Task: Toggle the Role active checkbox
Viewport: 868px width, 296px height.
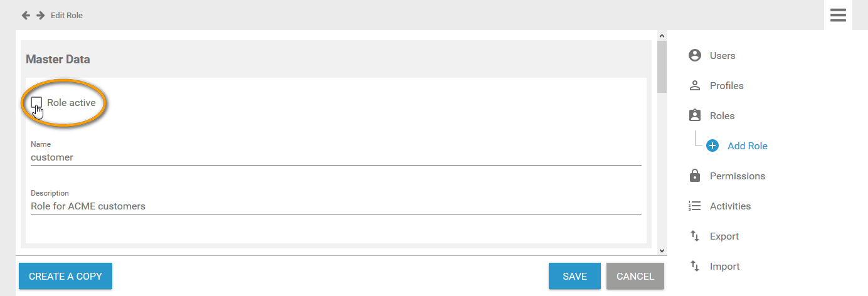Action: [x=36, y=102]
